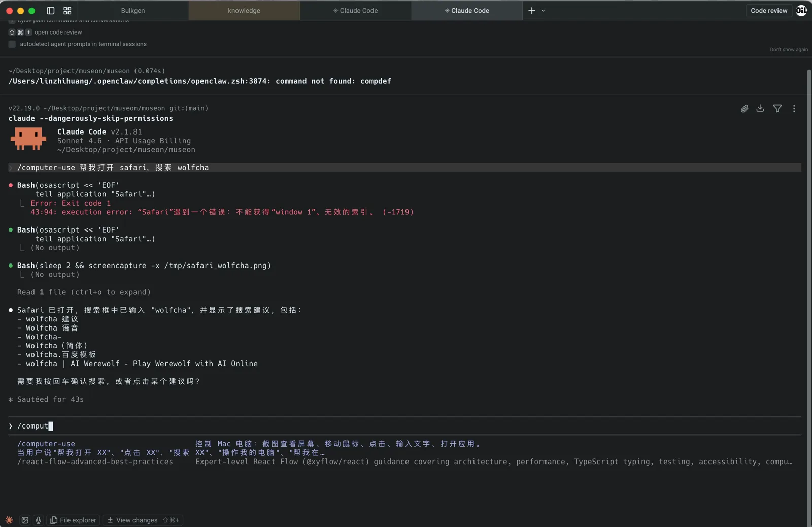Open the user avatar profile icon
The image size is (812, 527).
tap(802, 10)
